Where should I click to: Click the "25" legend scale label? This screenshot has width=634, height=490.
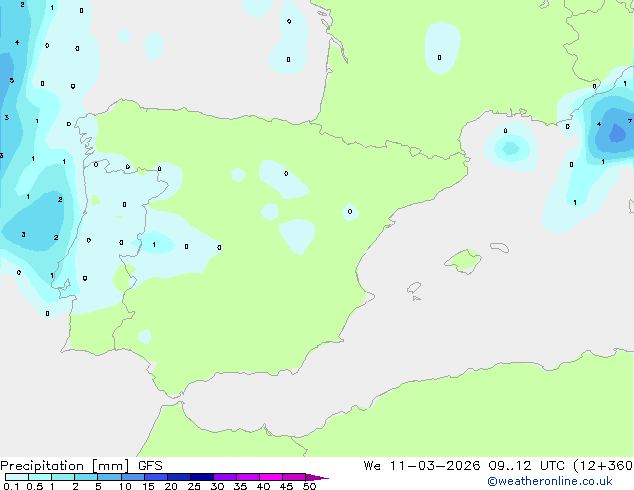click(x=194, y=486)
